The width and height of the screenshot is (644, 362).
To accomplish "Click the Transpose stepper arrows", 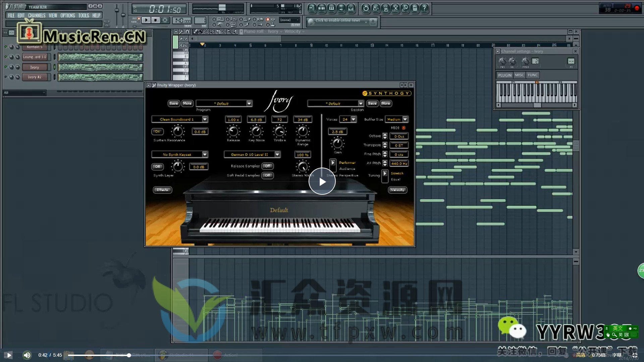I will [385, 145].
